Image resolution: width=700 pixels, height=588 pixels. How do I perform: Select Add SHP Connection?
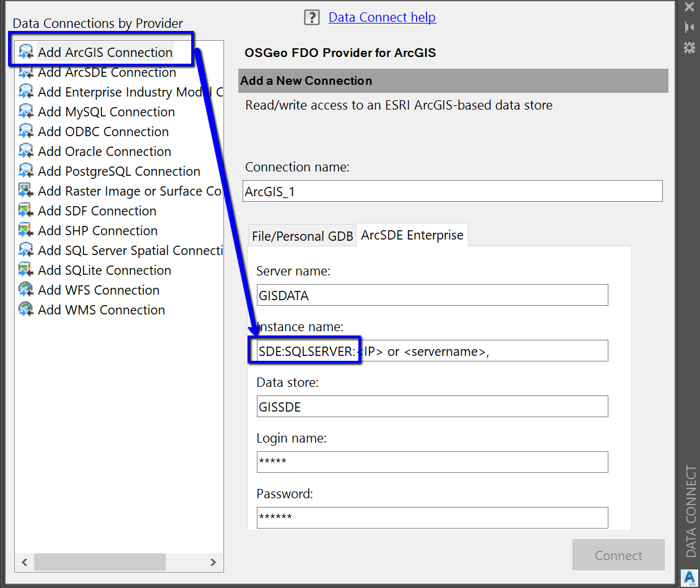tap(98, 230)
